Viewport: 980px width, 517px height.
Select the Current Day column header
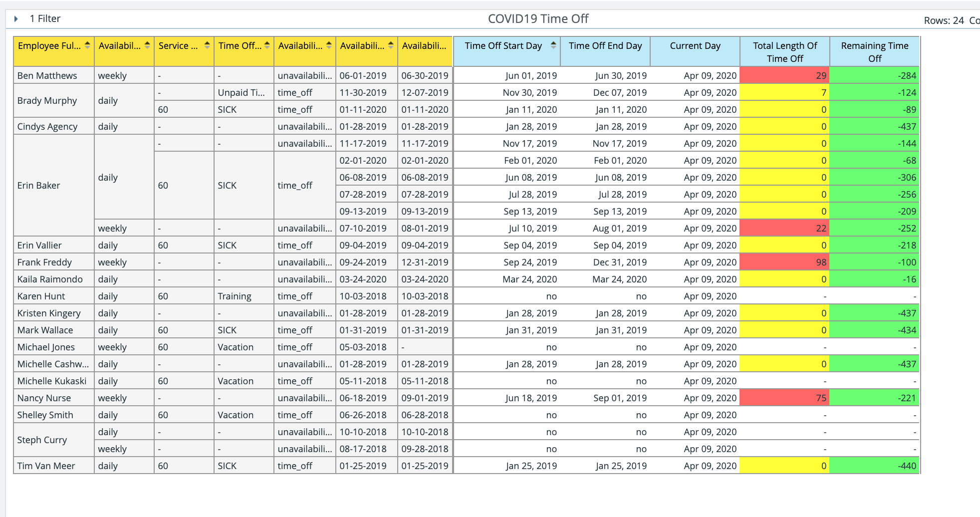(x=695, y=46)
